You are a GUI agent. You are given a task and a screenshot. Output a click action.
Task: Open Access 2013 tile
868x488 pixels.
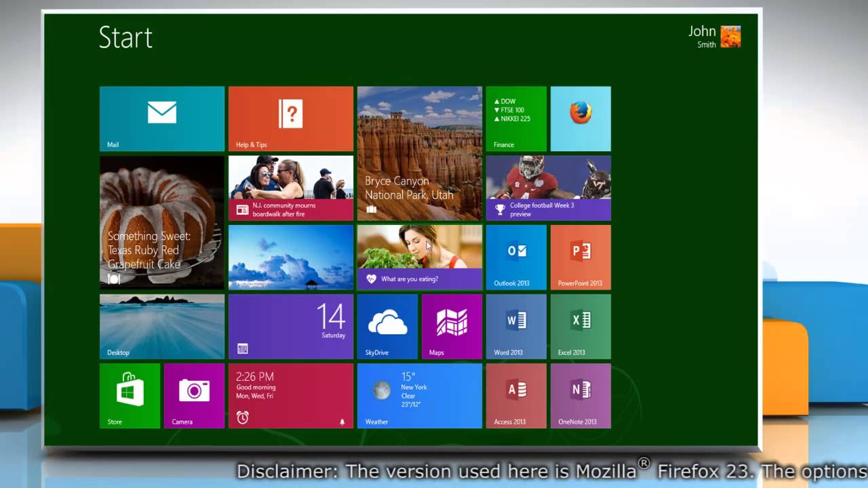[516, 396]
